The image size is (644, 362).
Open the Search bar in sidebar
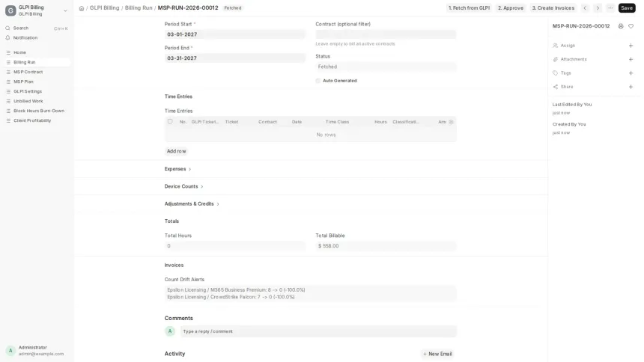point(37,28)
